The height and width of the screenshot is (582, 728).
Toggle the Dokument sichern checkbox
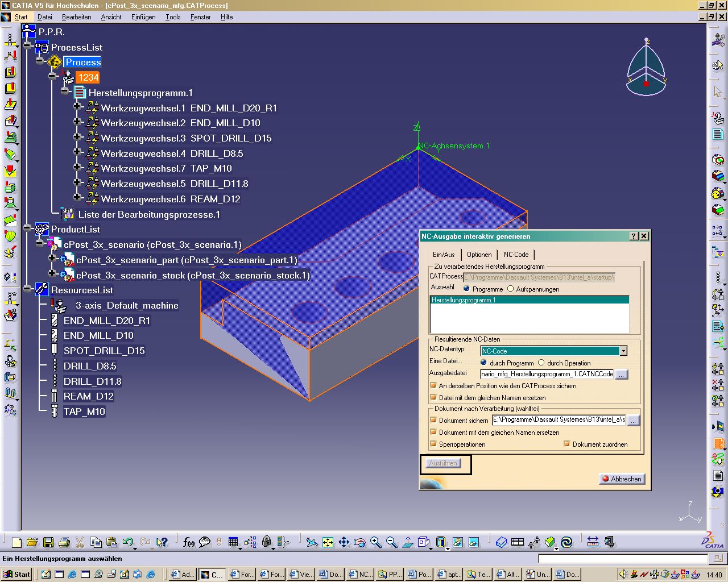[433, 420]
